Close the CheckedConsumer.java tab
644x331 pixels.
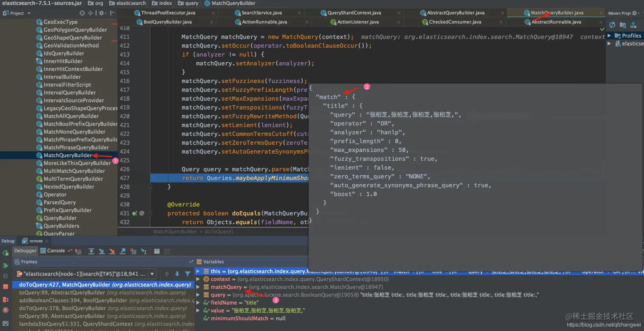coord(501,22)
